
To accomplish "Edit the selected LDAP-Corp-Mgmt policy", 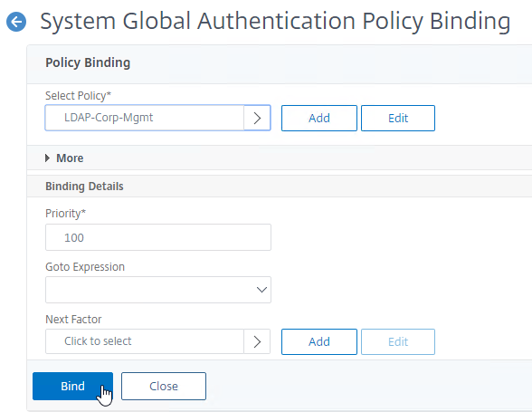I will pos(398,118).
